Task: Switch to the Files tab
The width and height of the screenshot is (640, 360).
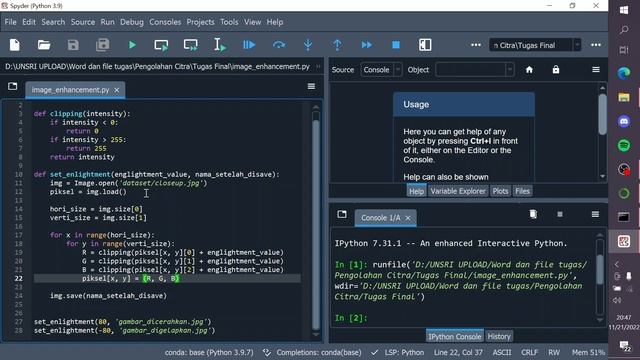Action: [522, 191]
